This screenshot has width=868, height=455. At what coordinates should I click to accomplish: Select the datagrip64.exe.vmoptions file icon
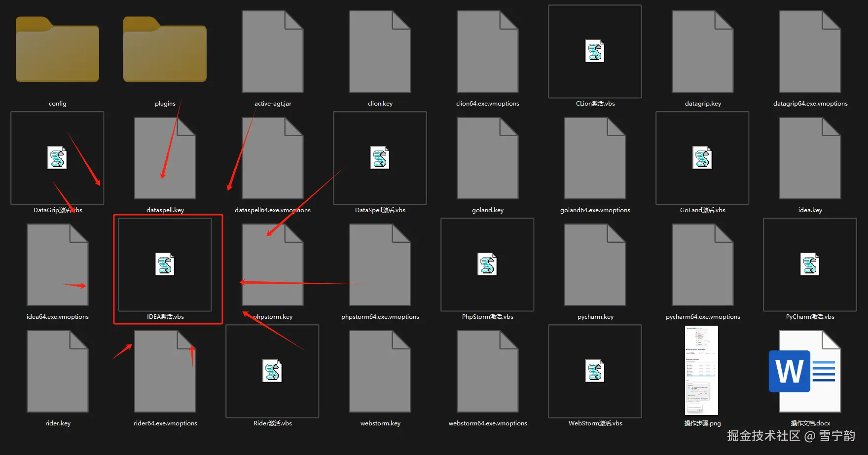tap(810, 51)
